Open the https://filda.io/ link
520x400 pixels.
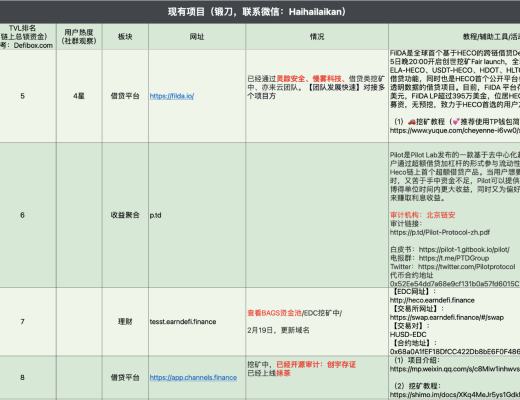pyautogui.click(x=172, y=96)
